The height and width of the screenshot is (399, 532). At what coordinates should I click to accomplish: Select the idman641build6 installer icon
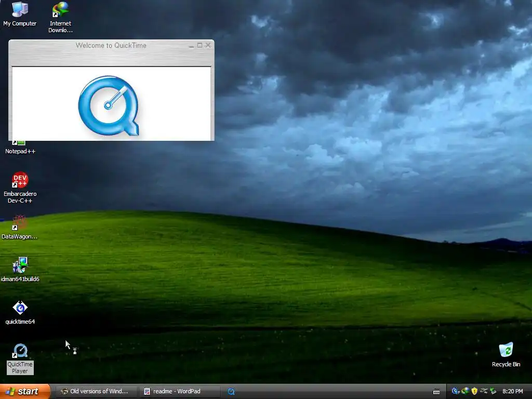pyautogui.click(x=20, y=270)
